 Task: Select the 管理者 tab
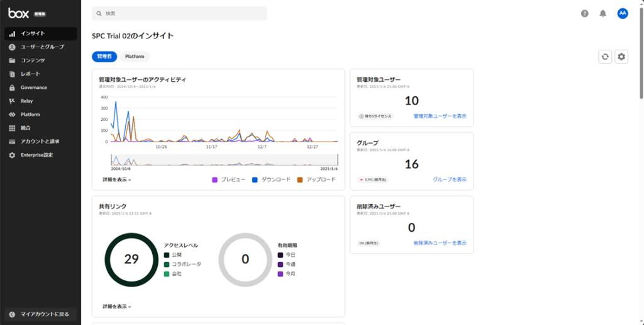pos(104,57)
